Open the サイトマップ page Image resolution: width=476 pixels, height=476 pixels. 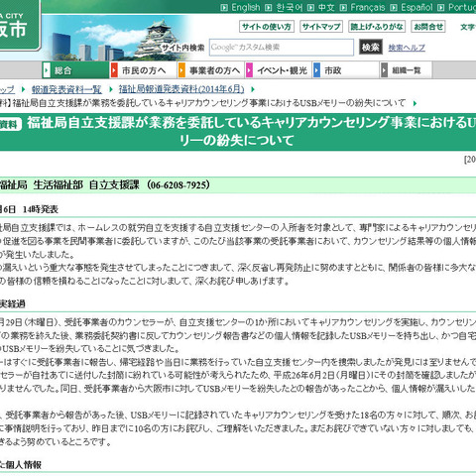pos(321,27)
